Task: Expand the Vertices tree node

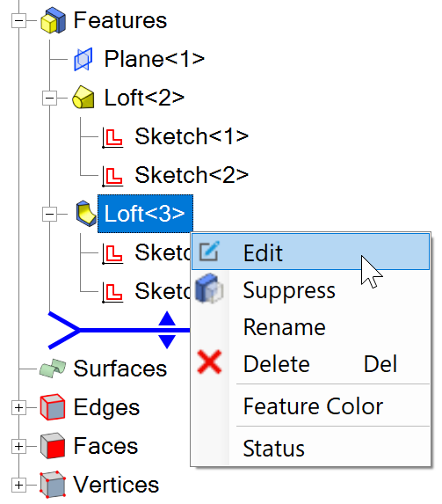Action: click(18, 485)
